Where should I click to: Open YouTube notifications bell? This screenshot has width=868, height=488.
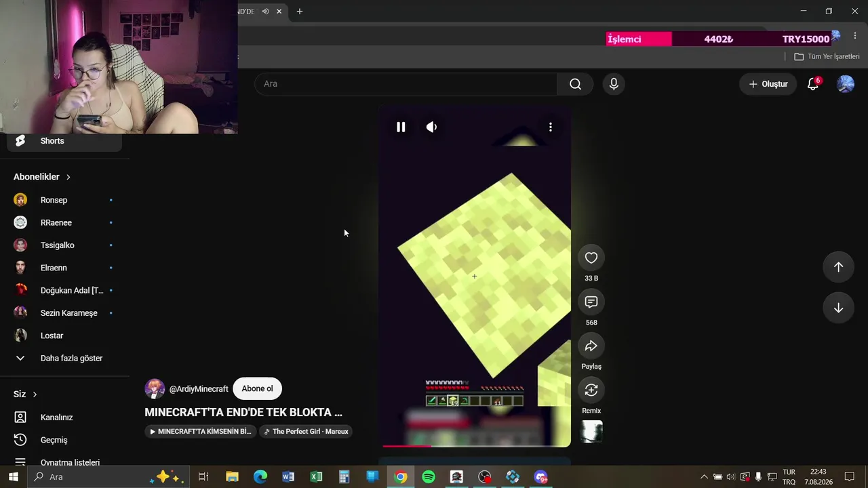coord(813,84)
